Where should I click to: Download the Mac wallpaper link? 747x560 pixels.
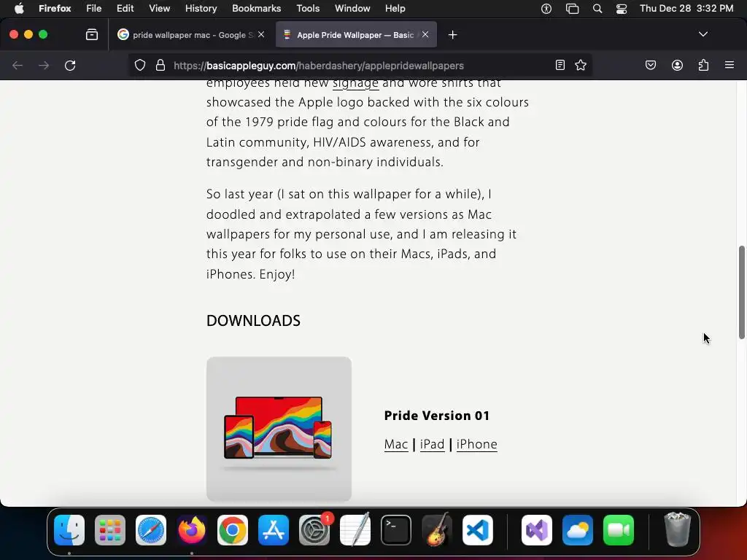tap(396, 444)
